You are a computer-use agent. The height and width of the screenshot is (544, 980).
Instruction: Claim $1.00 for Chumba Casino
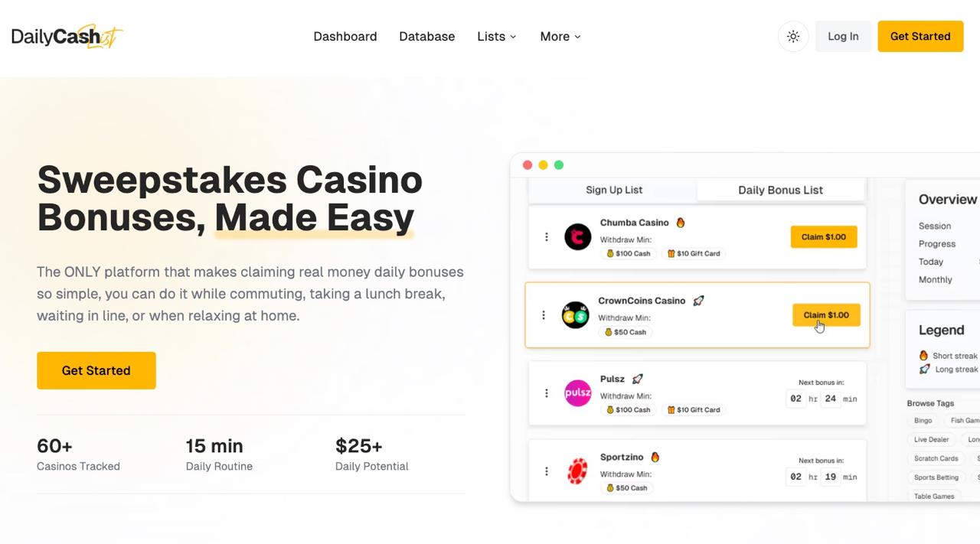824,237
